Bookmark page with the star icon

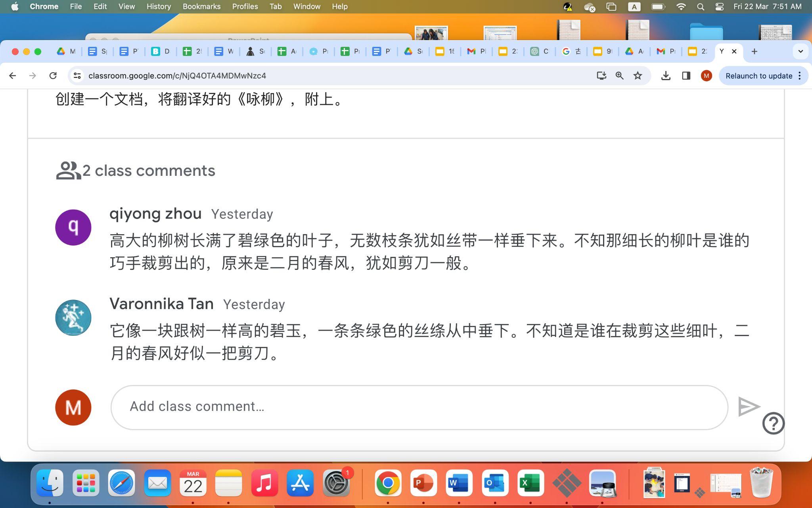coord(638,76)
